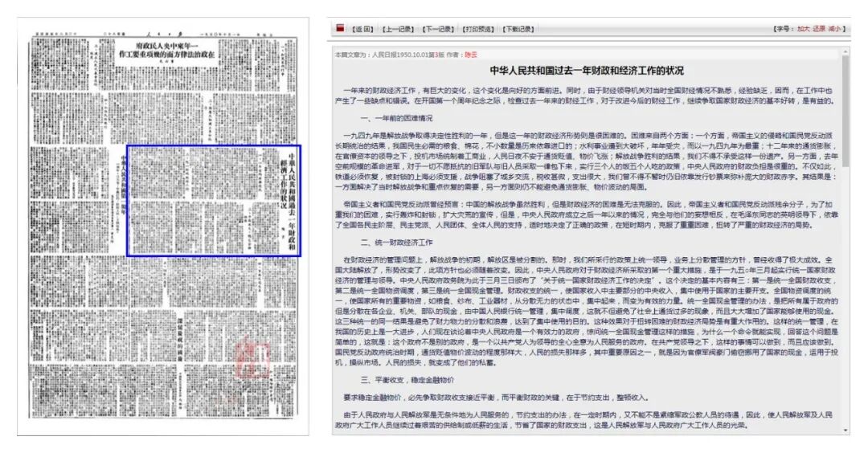This screenshot has width=868, height=453.
Task: Click the red flag icon in toolbar
Action: point(340,27)
